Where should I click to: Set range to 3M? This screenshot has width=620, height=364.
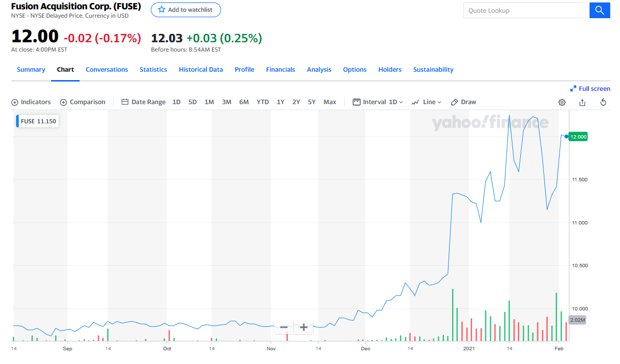(226, 102)
